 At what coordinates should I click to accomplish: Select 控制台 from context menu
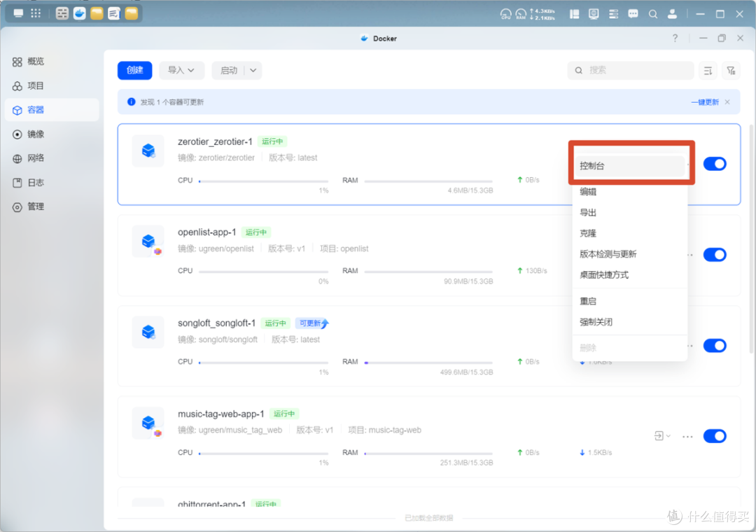(x=630, y=166)
